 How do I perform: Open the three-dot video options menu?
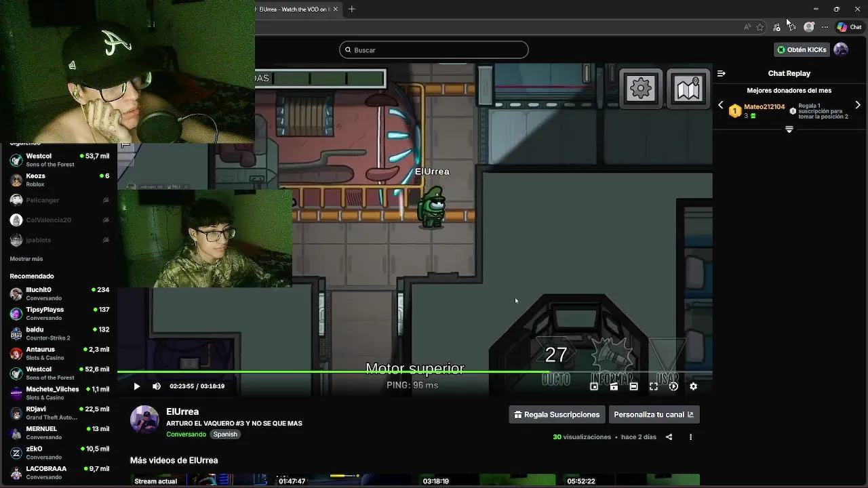[690, 437]
